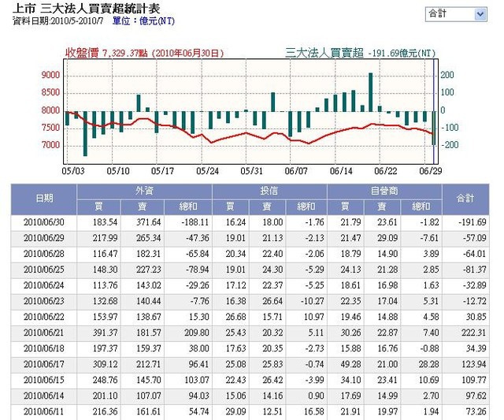The width and height of the screenshot is (504, 420).
Task: Select the 2010/06/15 date cell
Action: 44,380
